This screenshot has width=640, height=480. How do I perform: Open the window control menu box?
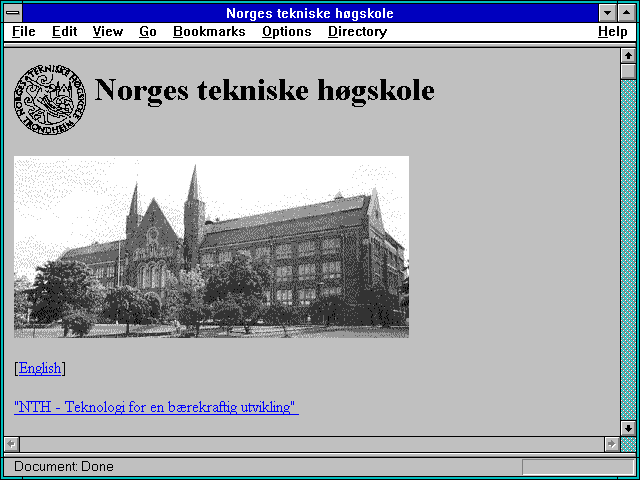coord(13,13)
